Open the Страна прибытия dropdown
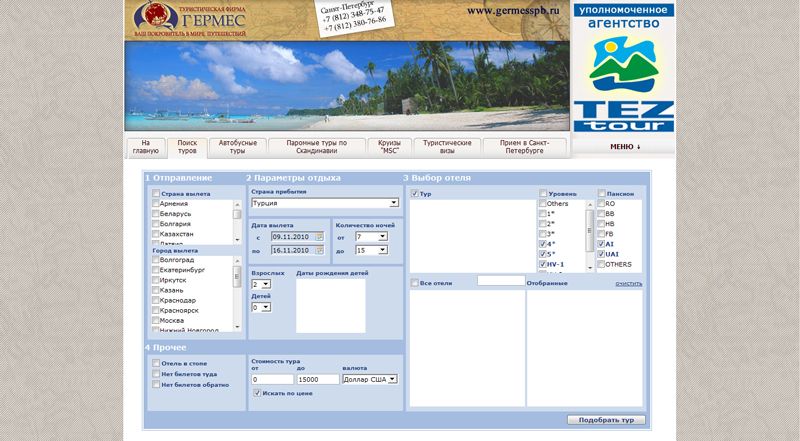The image size is (800, 441). point(325,203)
